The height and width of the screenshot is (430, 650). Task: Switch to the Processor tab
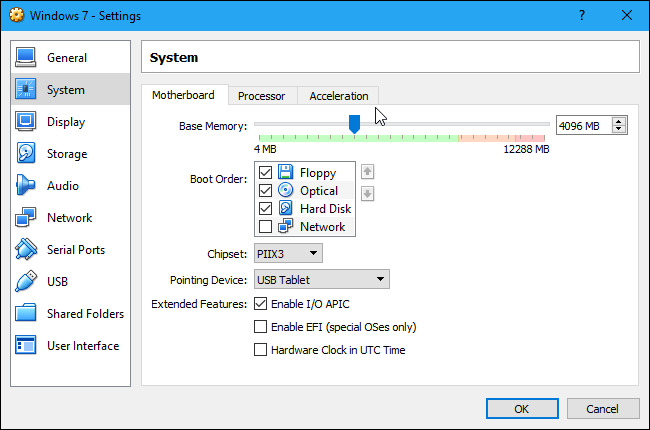[261, 96]
